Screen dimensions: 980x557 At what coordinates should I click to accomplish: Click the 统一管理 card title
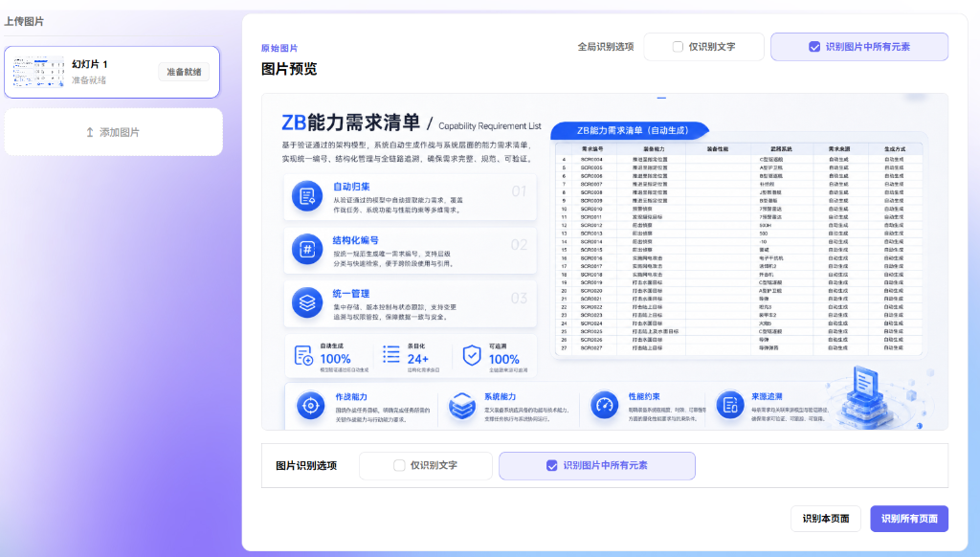click(351, 294)
